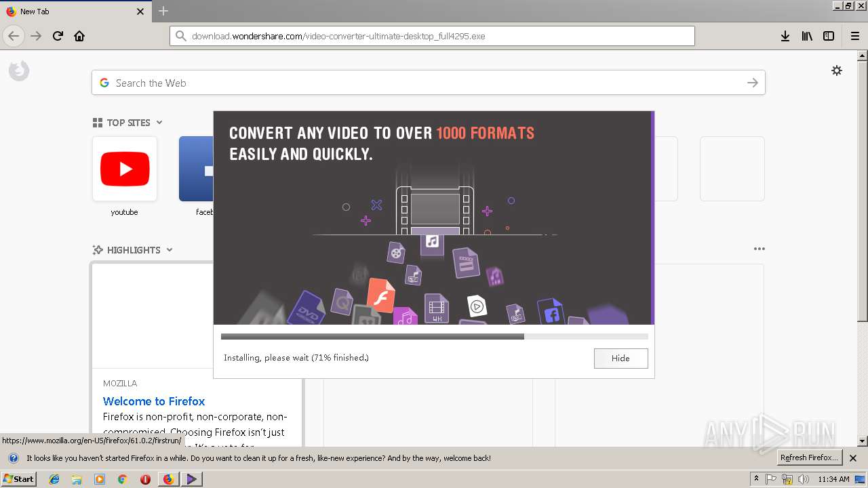The height and width of the screenshot is (488, 868).
Task: Launch Google Chrome from the taskbar
Action: tap(122, 479)
